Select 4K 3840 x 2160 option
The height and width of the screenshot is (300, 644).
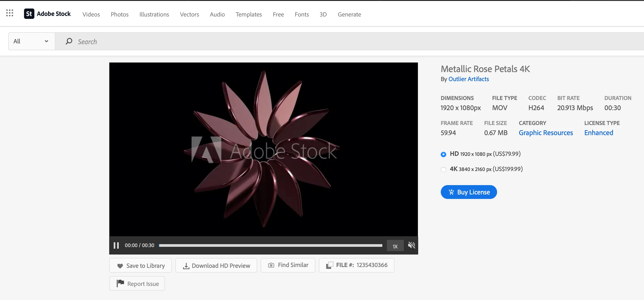tap(443, 169)
